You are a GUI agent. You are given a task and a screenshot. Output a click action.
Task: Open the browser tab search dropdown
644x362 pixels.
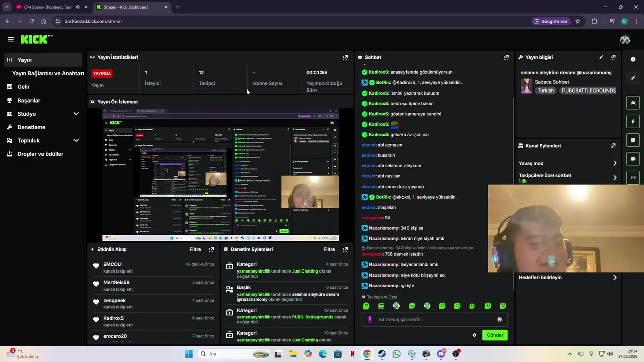click(x=7, y=7)
